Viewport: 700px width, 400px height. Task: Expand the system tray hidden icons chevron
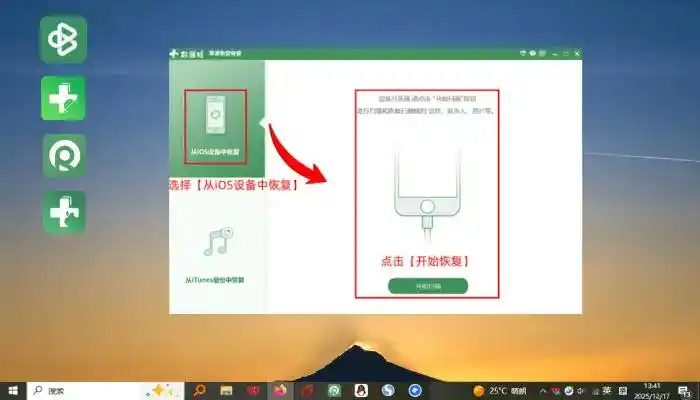coord(543,391)
